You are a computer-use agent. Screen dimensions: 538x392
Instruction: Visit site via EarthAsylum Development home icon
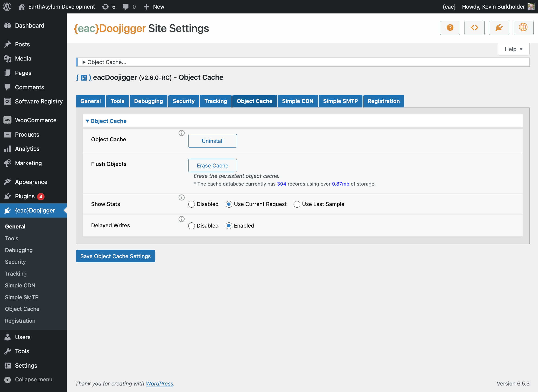tap(22, 7)
